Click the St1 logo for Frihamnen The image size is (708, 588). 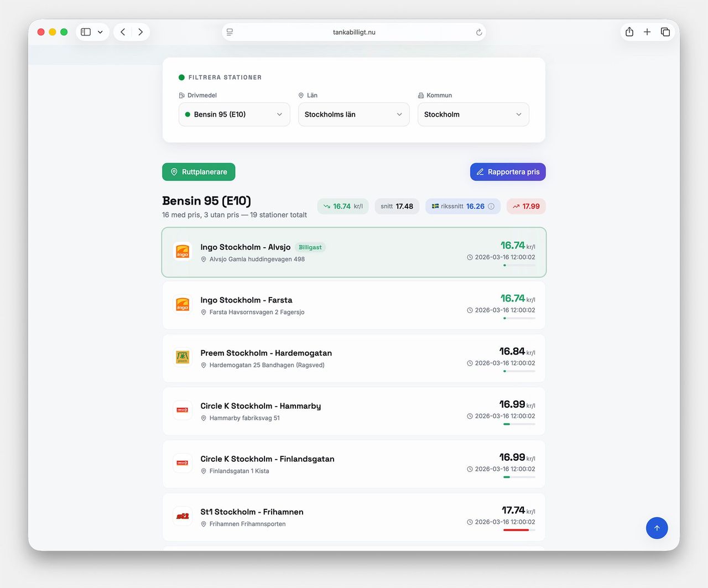183,516
